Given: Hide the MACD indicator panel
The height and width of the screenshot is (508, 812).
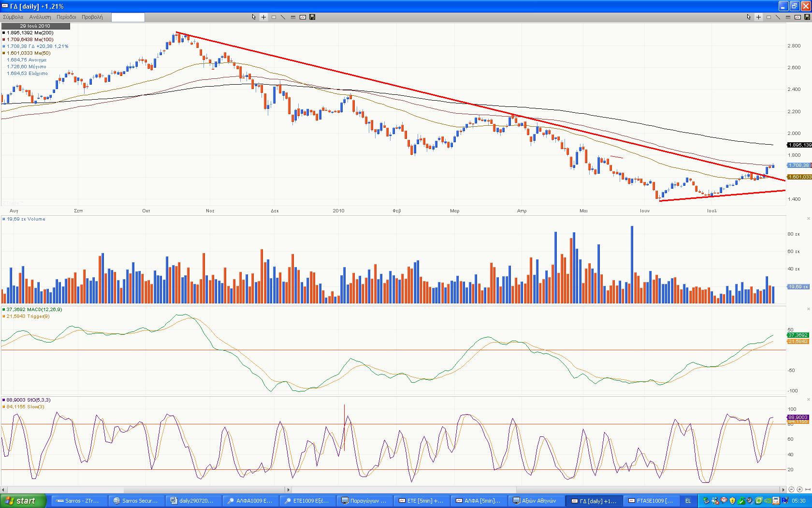Looking at the screenshot, I should click(x=809, y=309).
